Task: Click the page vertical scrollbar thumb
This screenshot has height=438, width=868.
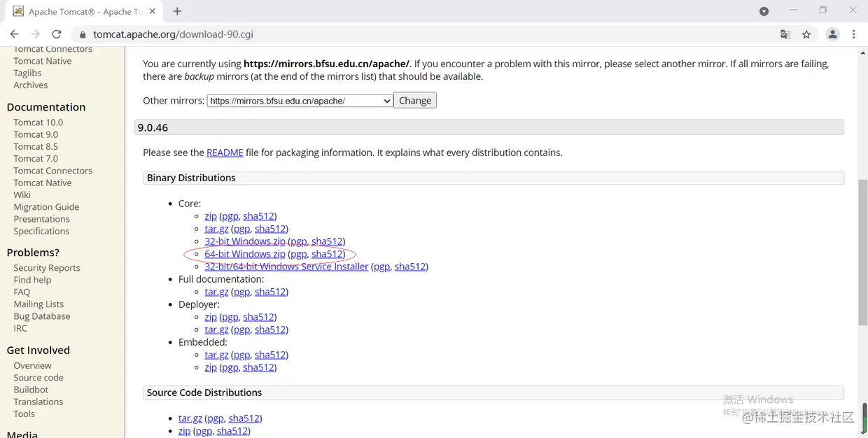Action: click(x=862, y=252)
